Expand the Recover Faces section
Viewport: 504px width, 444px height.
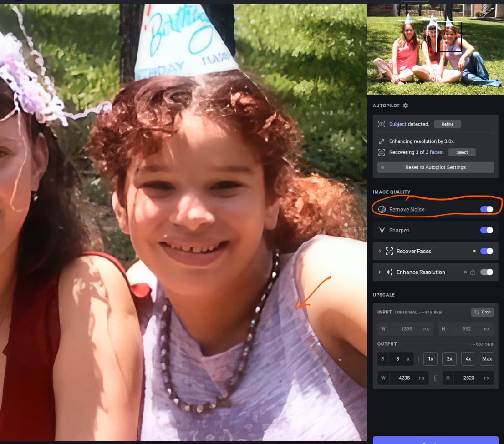click(x=379, y=251)
